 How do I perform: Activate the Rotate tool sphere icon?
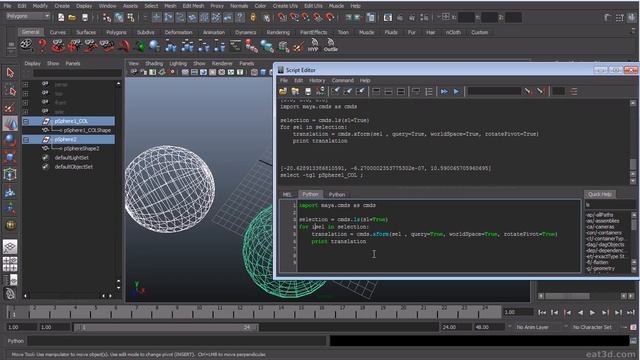(x=10, y=140)
